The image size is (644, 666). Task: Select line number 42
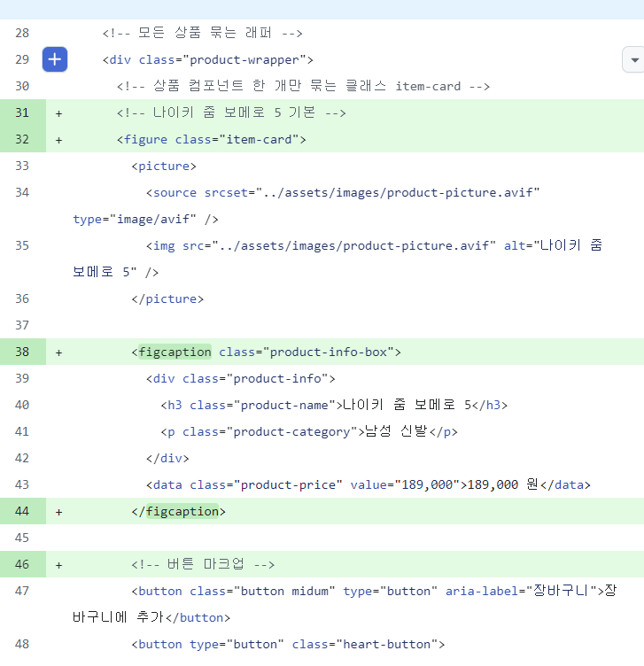(22, 458)
